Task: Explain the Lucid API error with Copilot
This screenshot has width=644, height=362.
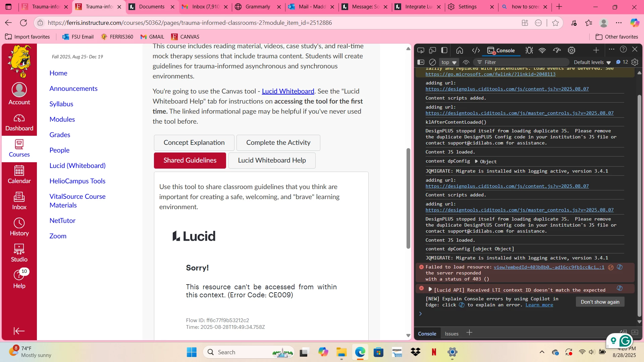Action: click(x=620, y=288)
